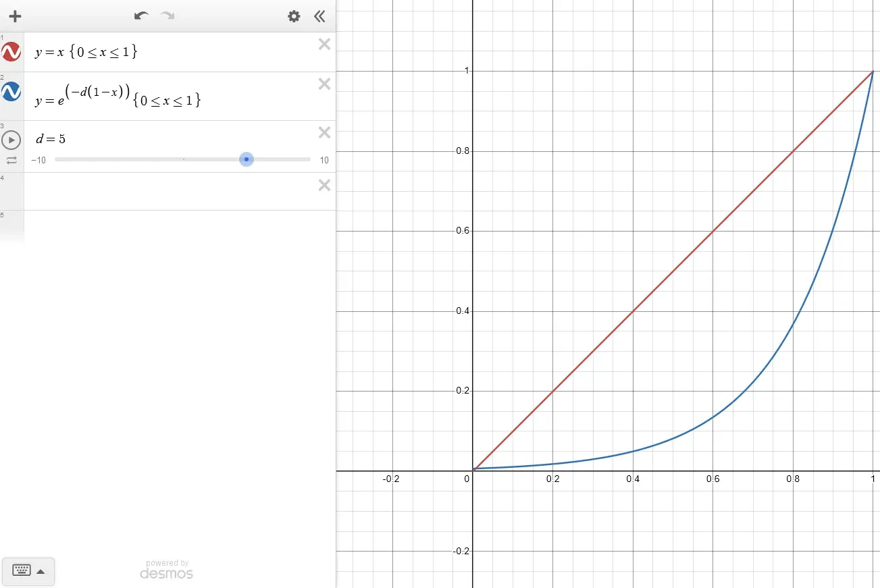Undo the last action
880x588 pixels.
pyautogui.click(x=141, y=16)
